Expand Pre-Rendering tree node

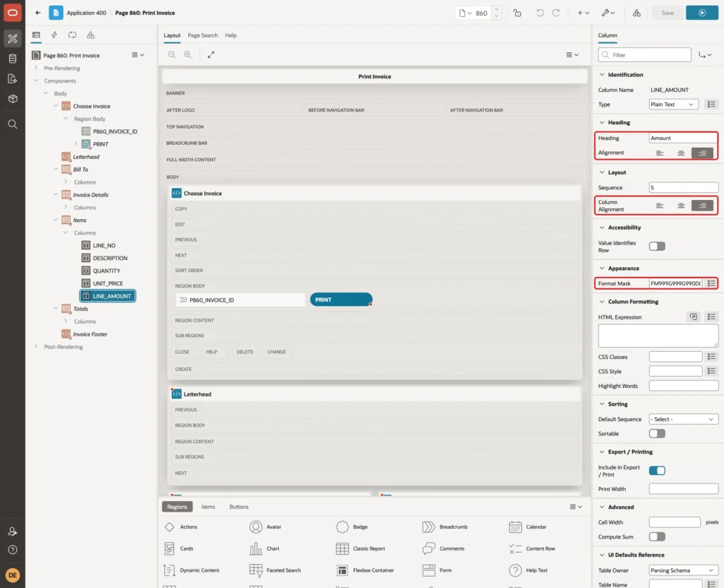tap(36, 68)
